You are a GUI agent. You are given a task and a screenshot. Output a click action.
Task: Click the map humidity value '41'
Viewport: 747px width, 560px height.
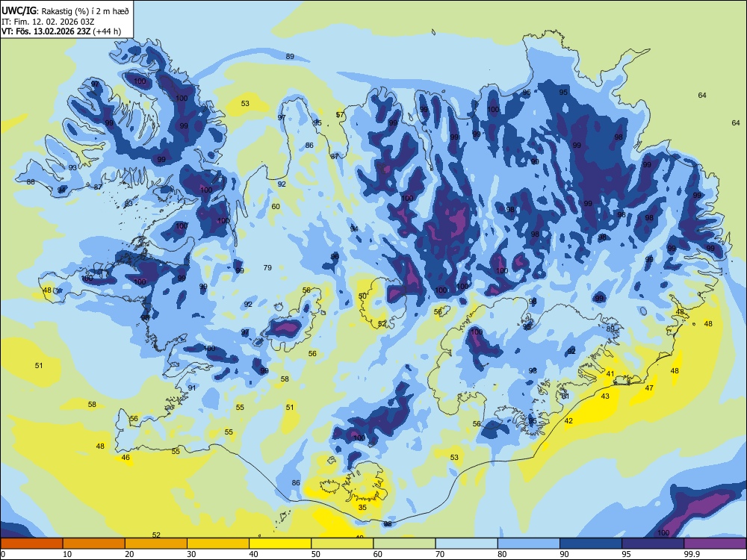point(610,374)
